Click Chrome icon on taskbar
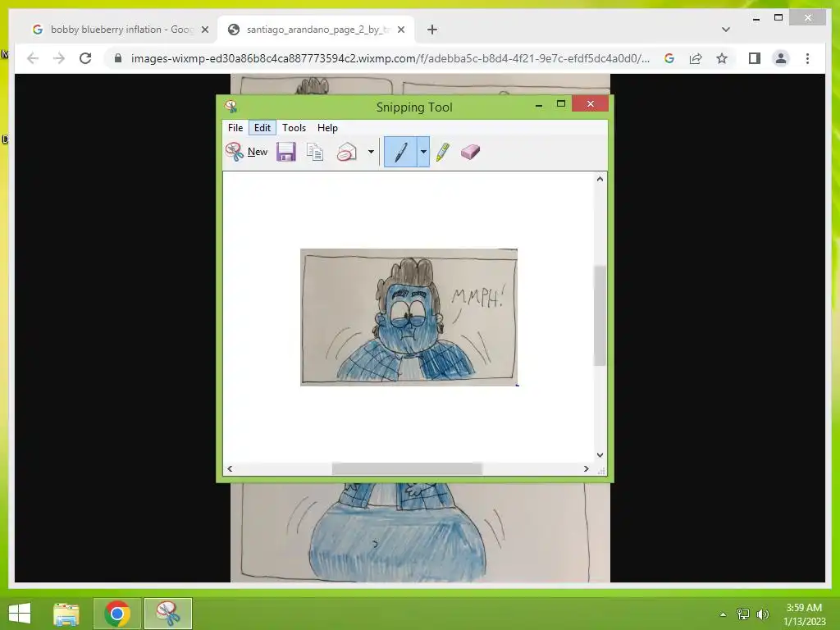 click(x=117, y=614)
